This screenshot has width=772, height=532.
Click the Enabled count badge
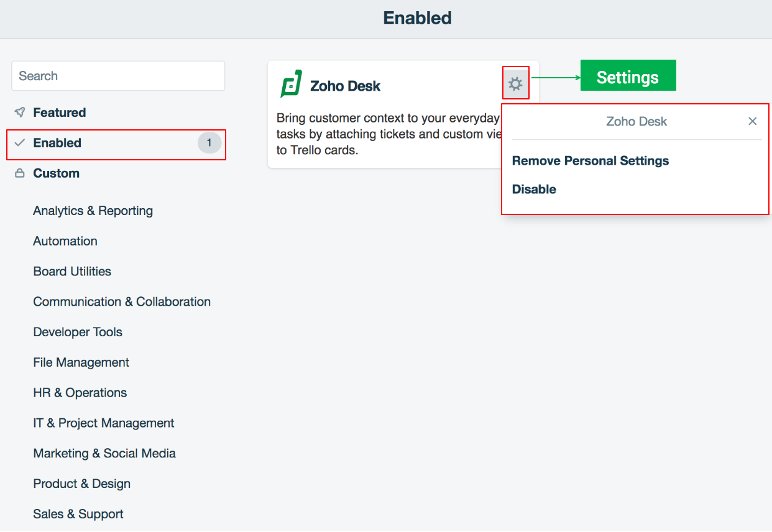pos(209,143)
